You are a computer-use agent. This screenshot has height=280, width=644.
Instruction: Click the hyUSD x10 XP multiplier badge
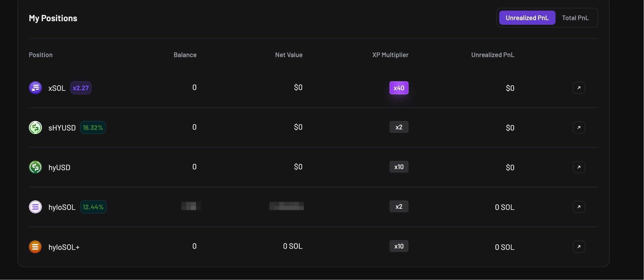point(399,167)
